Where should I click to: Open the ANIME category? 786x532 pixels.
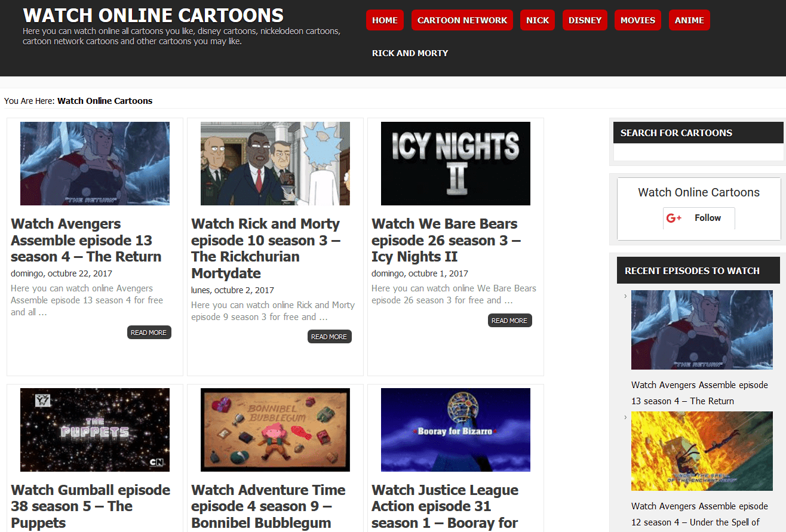(x=689, y=20)
